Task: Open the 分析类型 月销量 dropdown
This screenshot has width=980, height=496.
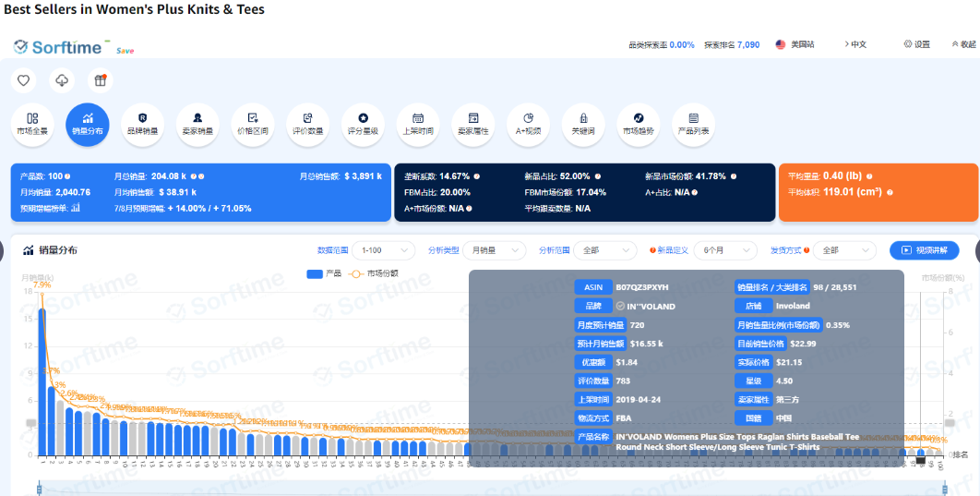Action: tap(494, 250)
